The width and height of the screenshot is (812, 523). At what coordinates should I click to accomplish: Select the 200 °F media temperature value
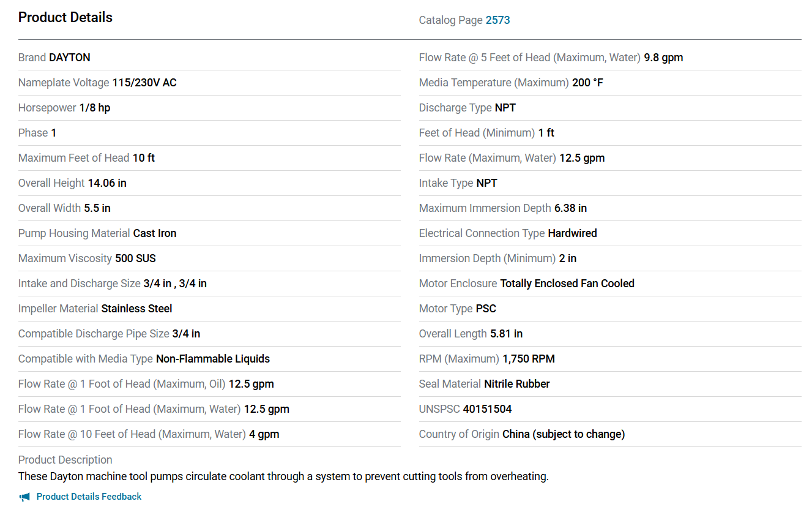pyautogui.click(x=587, y=83)
